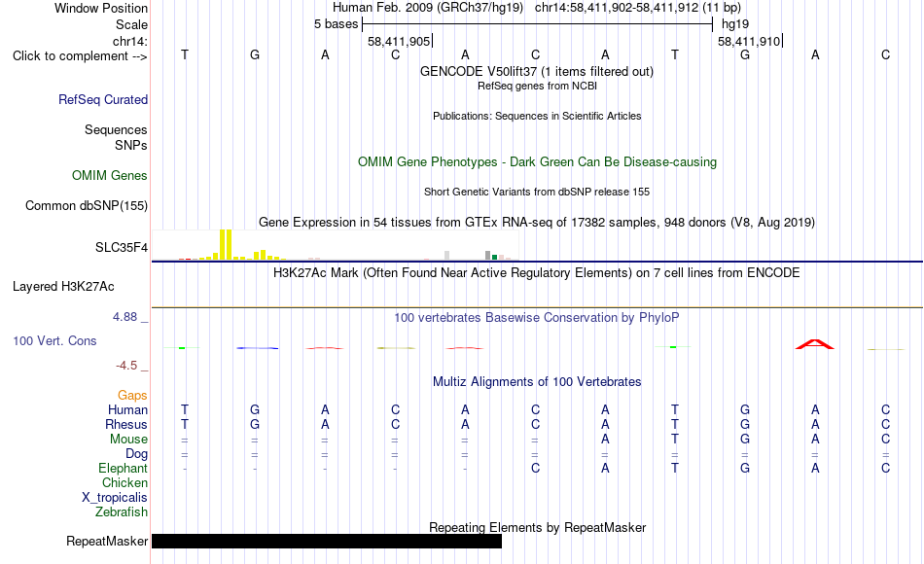
Task: Click the 'Click to complement -->' label
Action: [80, 56]
